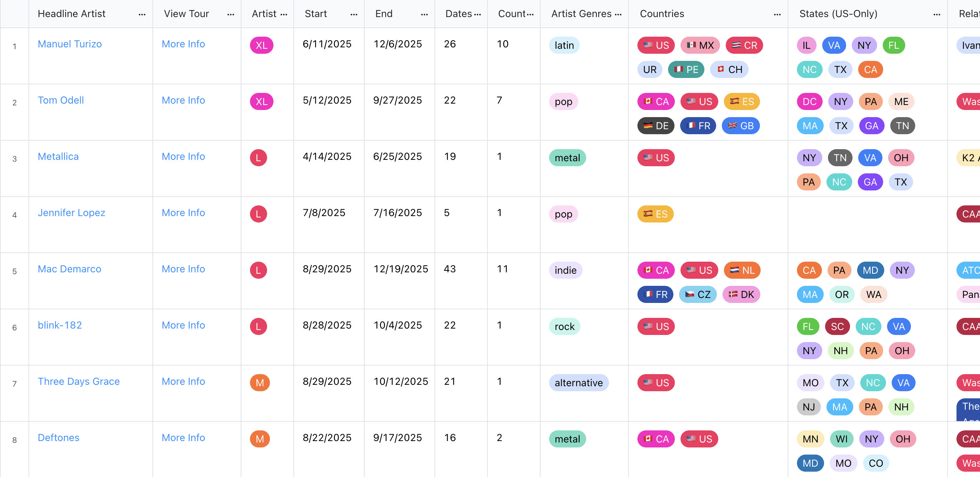The image size is (980, 477).
Task: Select the GB country tag for Tom Odell
Action: coord(740,126)
